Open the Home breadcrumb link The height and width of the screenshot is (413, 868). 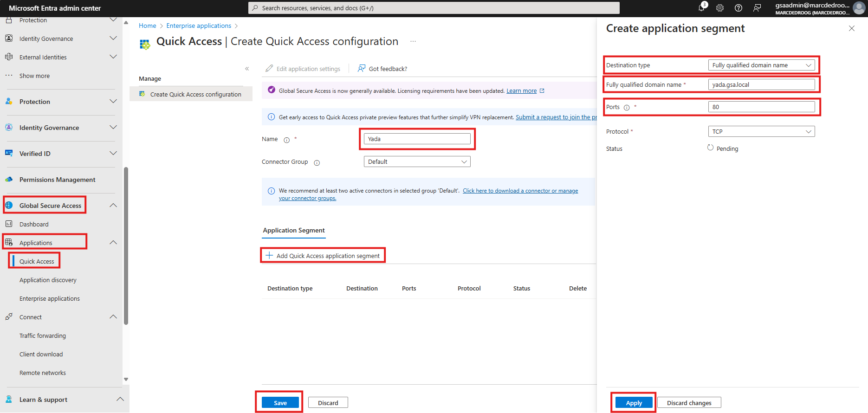(x=148, y=26)
